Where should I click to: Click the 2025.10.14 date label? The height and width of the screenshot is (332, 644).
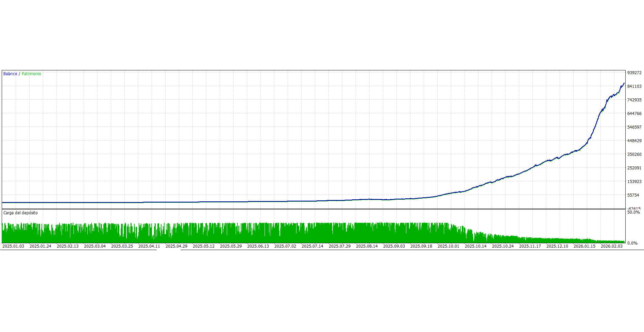tap(476, 246)
